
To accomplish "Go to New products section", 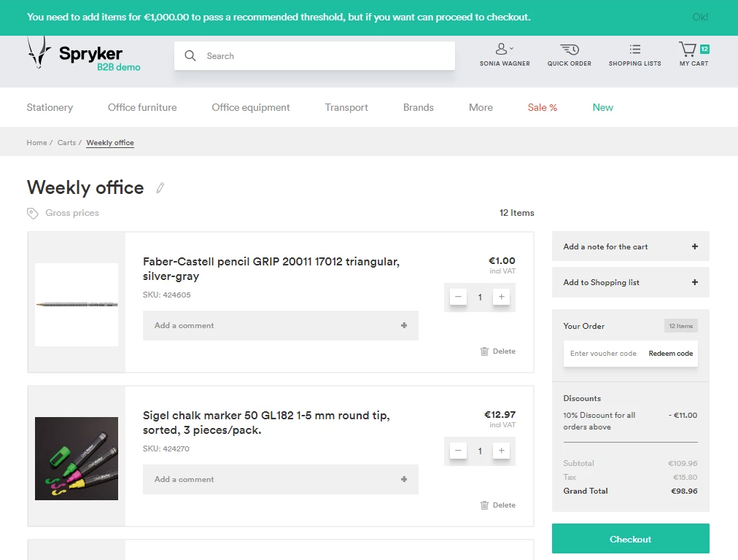I will tap(602, 107).
